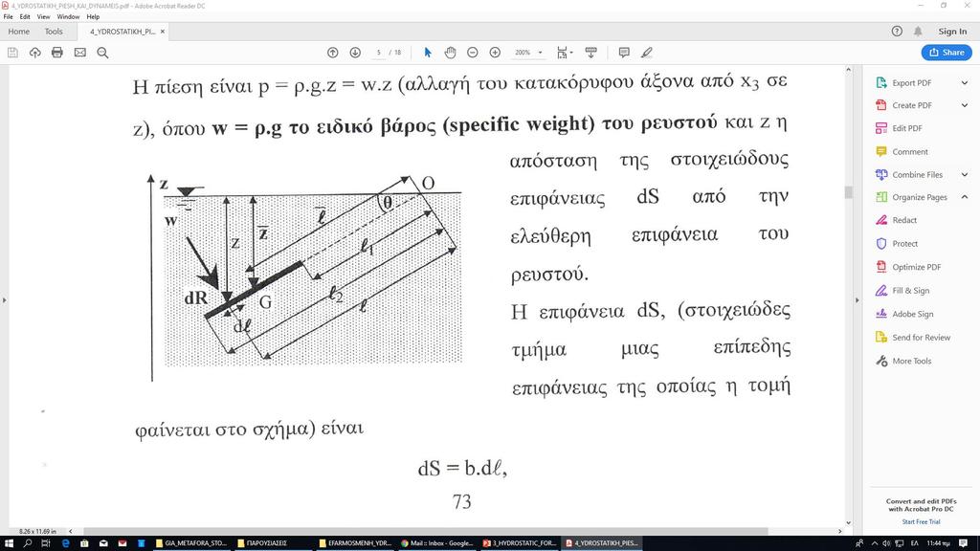
Task: Click the Fill & Sign icon
Action: coord(881,291)
